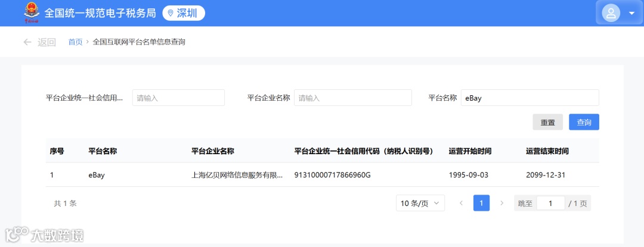
Task: Go to next page arrow
Action: click(x=501, y=203)
